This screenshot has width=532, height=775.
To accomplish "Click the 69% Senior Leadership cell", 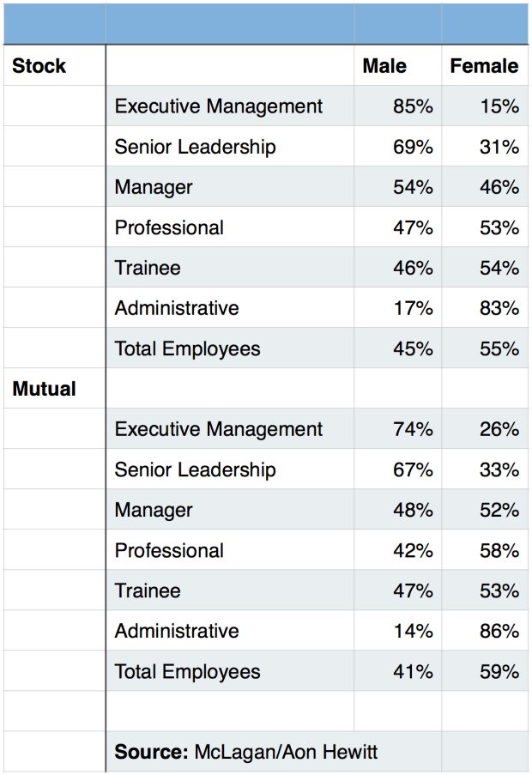I will (x=413, y=147).
